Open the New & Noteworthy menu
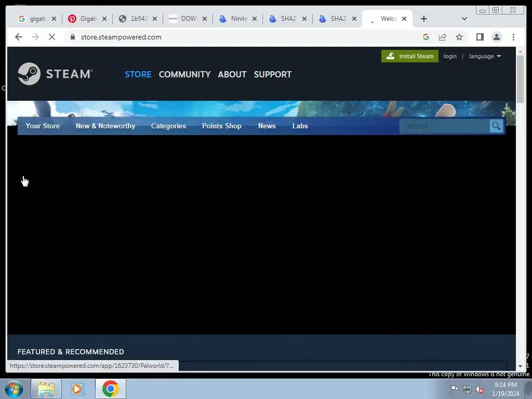Viewport: 532px width, 399px height. coord(105,126)
